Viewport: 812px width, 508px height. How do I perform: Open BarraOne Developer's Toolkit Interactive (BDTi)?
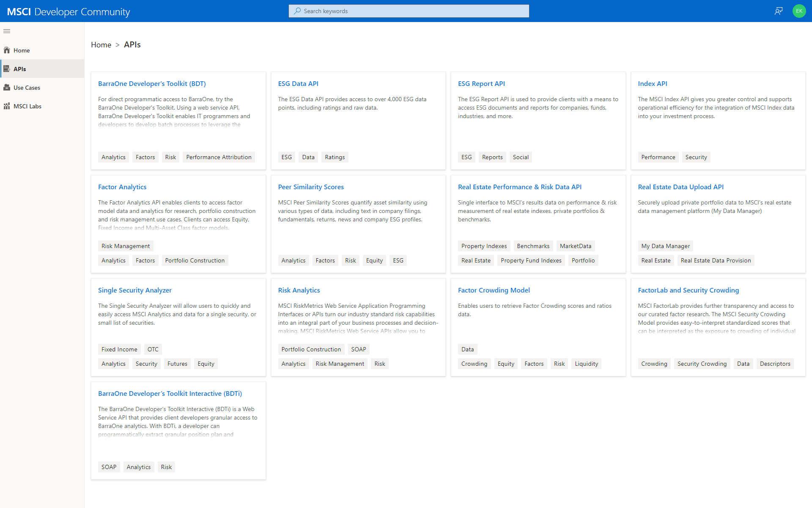[170, 394]
